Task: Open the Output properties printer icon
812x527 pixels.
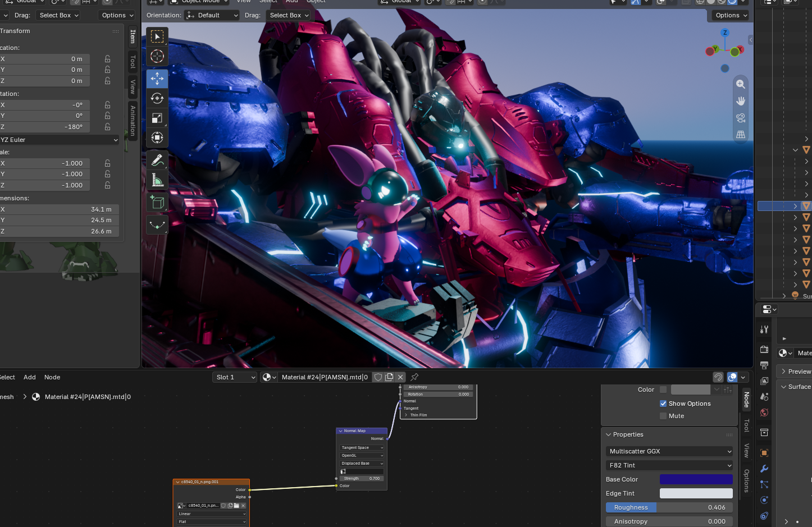Action: [764, 365]
